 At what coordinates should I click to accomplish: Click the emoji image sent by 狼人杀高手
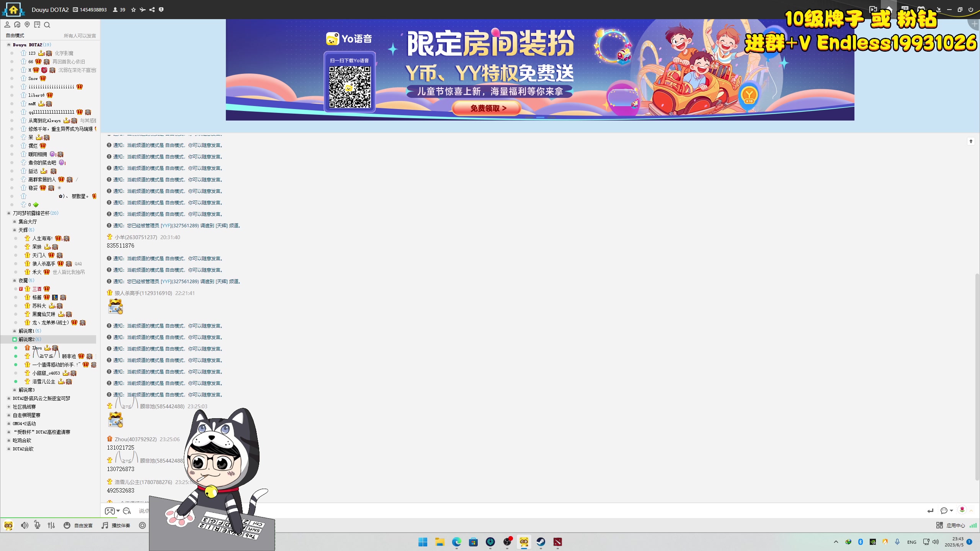tap(115, 306)
